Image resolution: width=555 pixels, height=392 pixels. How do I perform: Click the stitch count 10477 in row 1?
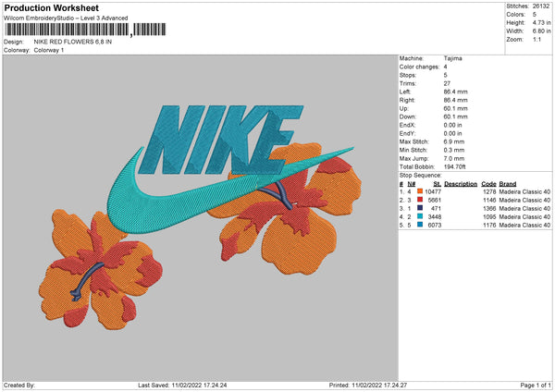(433, 191)
